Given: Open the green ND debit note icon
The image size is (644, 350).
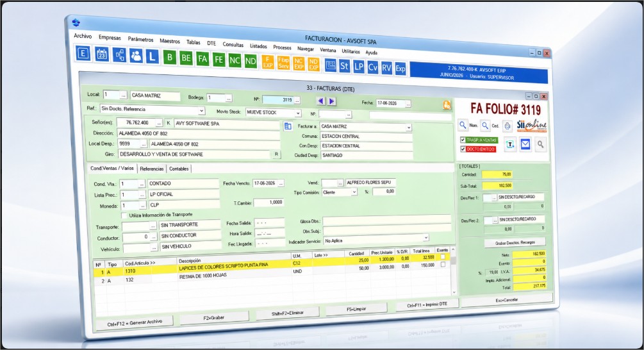Looking at the screenshot, I should click(251, 62).
